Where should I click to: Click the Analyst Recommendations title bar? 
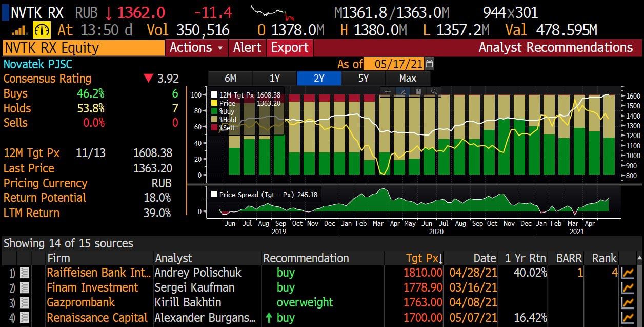click(x=556, y=48)
